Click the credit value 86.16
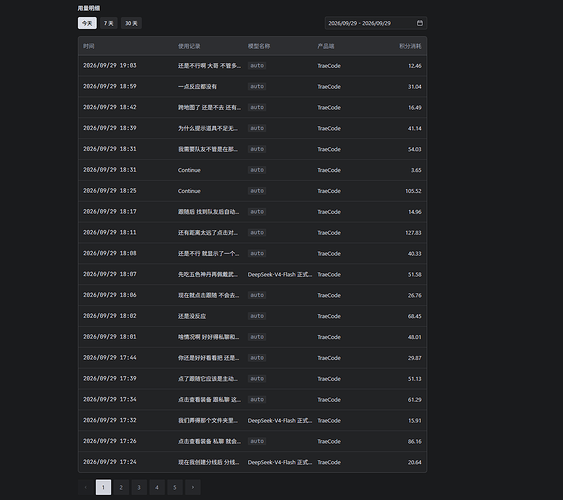563x500 pixels. pos(415,441)
